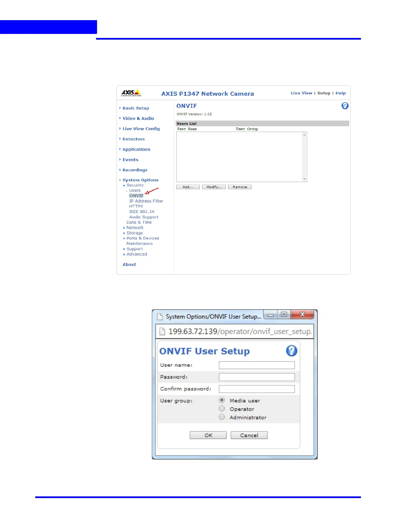Minimize the ONVIF User Setup window
Screen dimensions: 411x532
coord(271,315)
